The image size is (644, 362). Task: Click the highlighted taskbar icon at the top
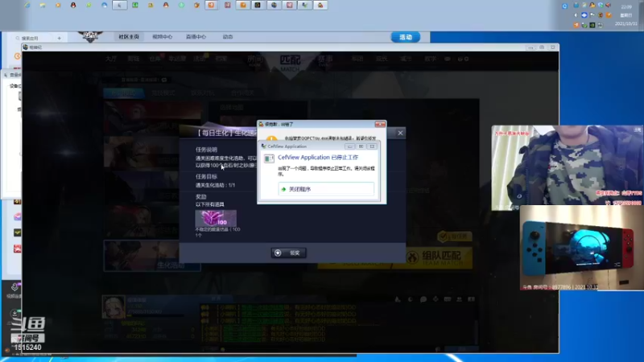click(x=119, y=6)
